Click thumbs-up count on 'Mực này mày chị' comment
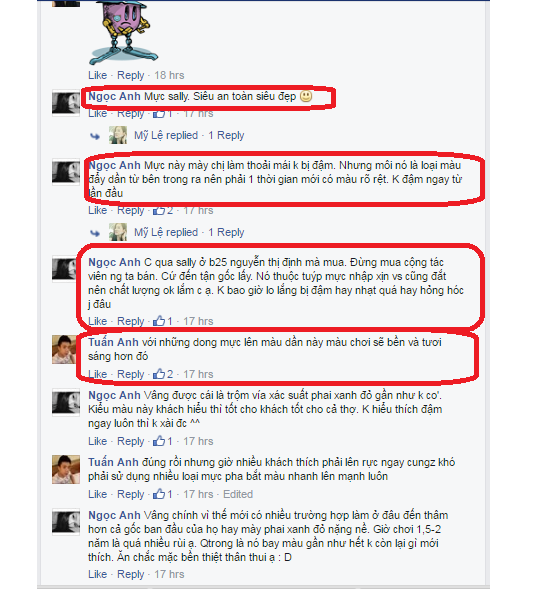Image resolution: width=550 pixels, height=589 pixels. (170, 210)
